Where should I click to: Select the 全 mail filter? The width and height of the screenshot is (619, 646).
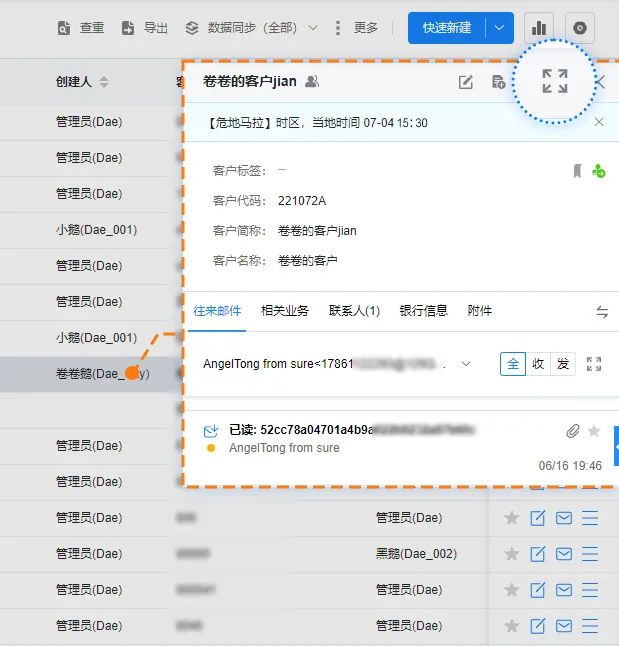tap(513, 364)
